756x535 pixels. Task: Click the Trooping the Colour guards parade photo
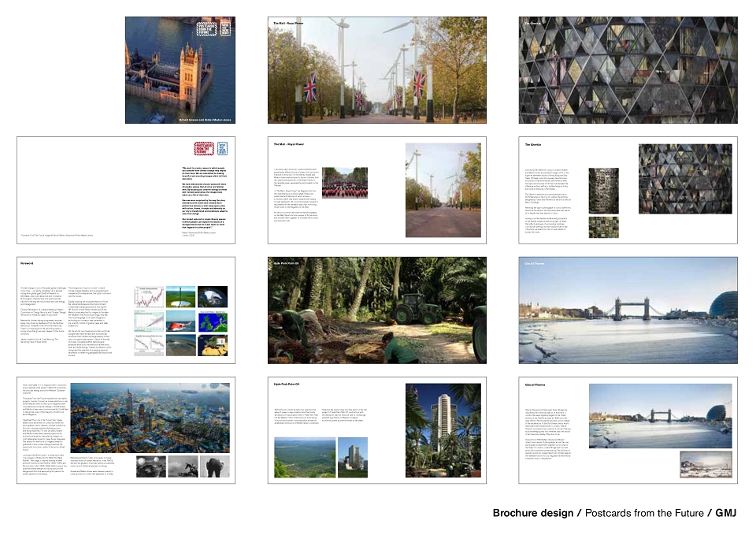coord(345,183)
